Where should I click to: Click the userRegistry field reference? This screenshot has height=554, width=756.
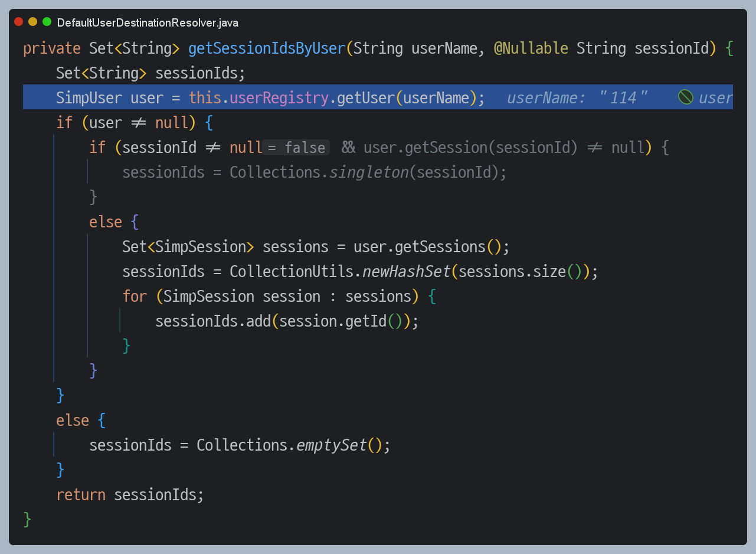tap(279, 97)
